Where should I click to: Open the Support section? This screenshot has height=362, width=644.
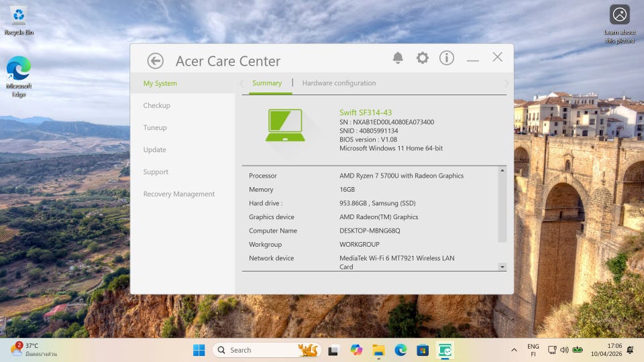[156, 172]
